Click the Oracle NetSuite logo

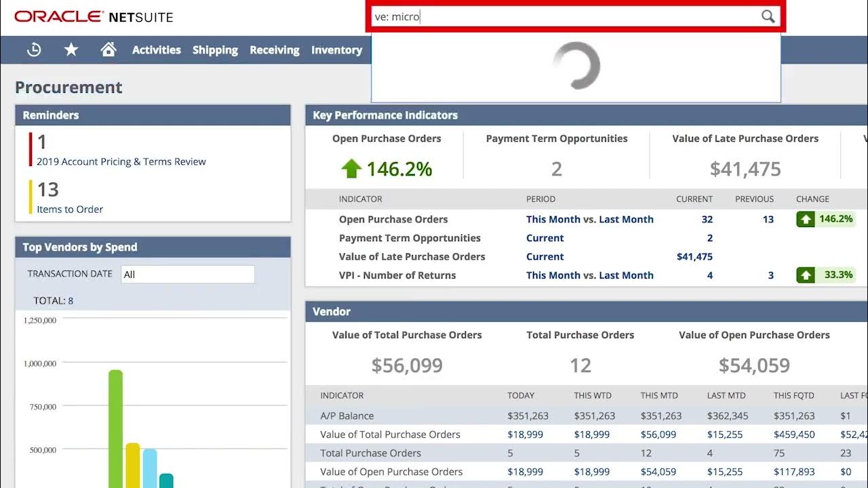point(94,16)
